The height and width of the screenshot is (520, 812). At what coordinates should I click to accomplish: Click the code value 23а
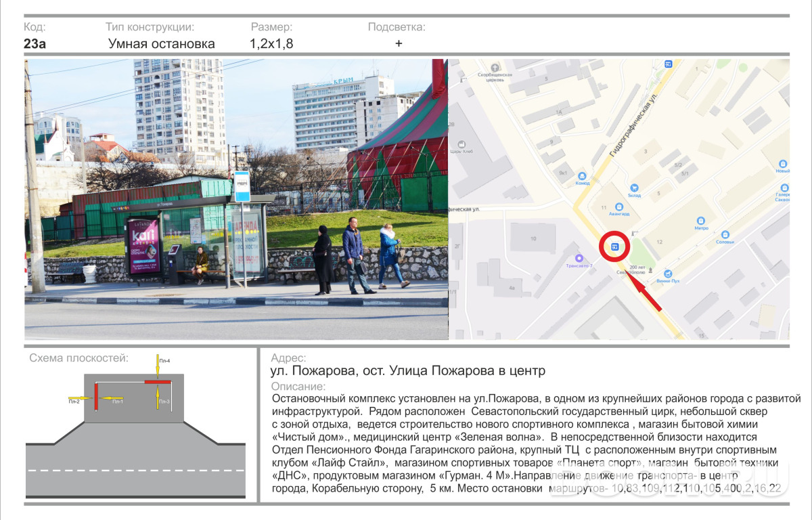[x=35, y=43]
